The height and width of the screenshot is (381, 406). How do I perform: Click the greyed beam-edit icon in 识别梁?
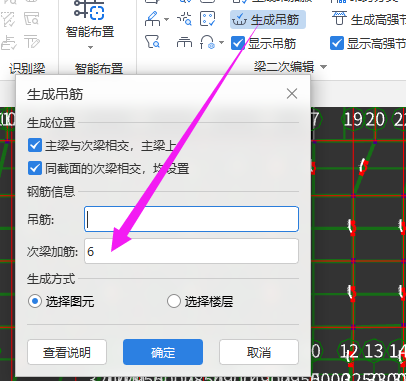click(x=32, y=43)
